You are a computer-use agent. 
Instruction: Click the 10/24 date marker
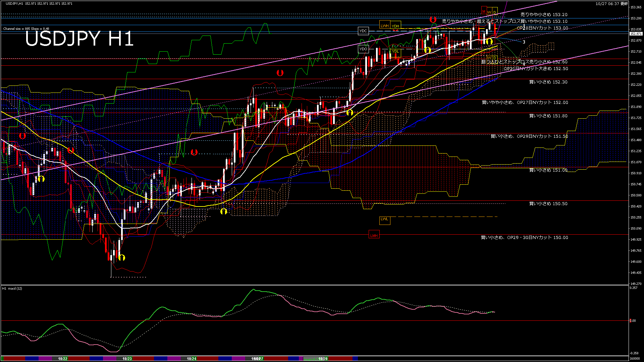coord(192,359)
